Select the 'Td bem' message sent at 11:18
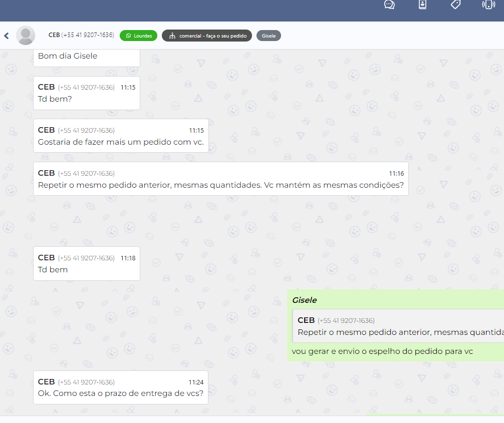The height and width of the screenshot is (423, 504). (x=53, y=269)
